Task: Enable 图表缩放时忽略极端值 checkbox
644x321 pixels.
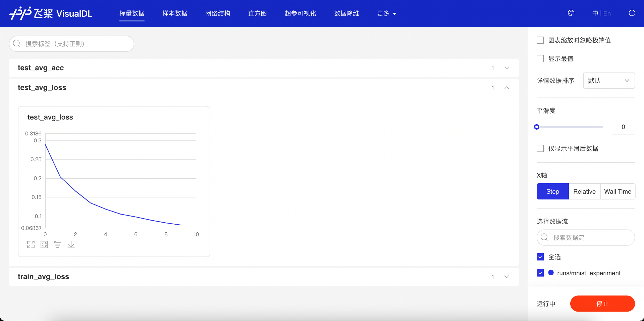Action: [x=540, y=40]
